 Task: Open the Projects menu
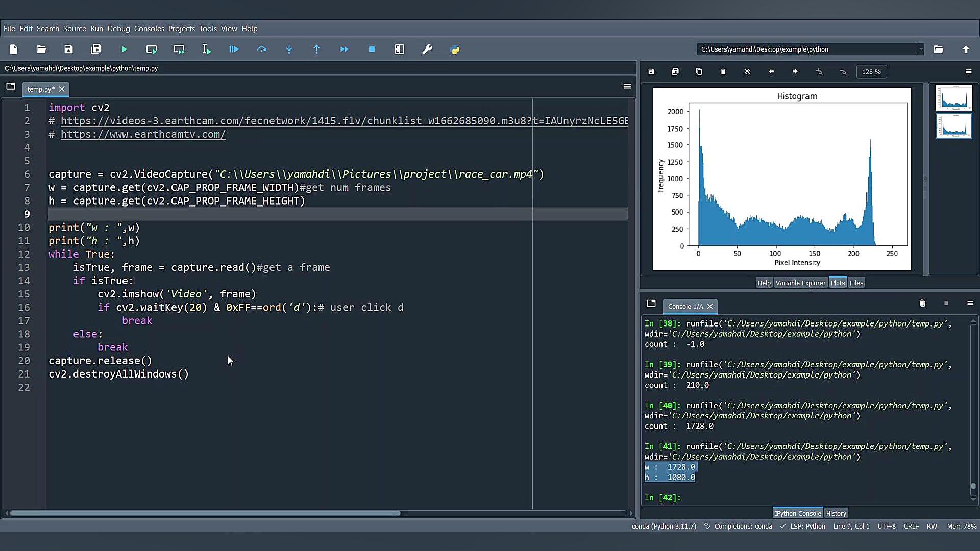182,29
